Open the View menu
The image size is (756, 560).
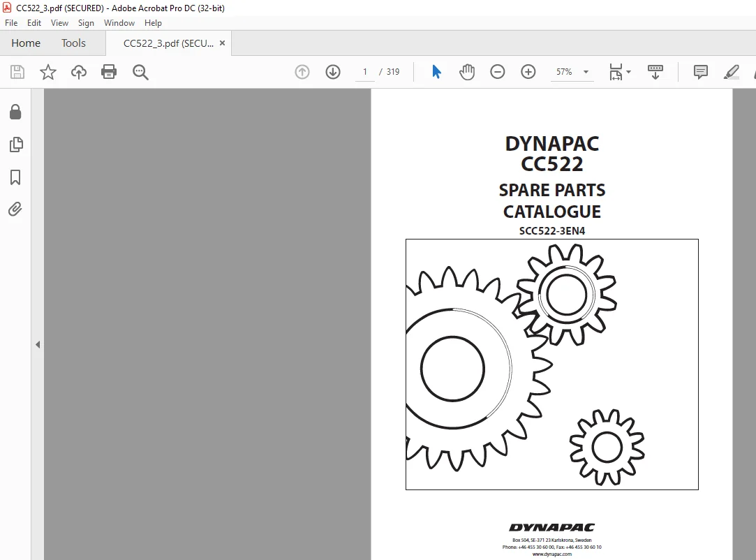tap(59, 22)
